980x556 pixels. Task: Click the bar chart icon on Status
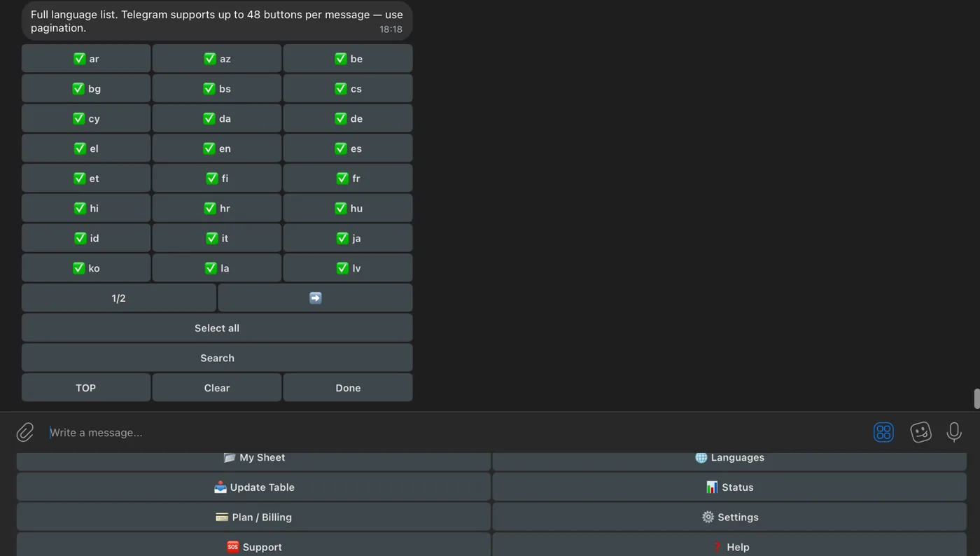coord(712,487)
